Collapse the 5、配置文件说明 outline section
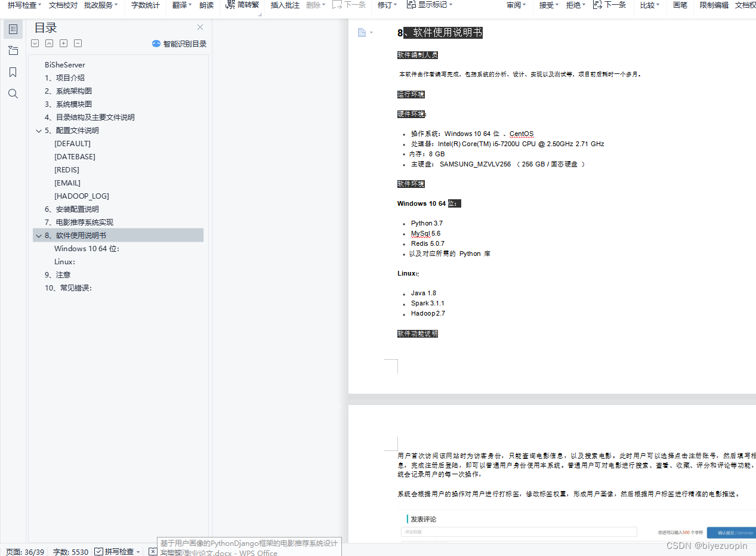The image size is (756, 556). [39, 131]
